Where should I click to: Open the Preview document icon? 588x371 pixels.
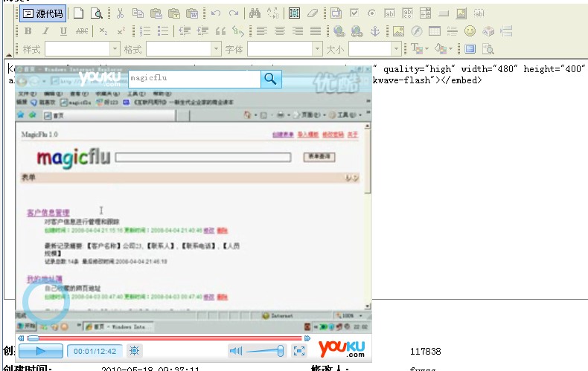[x=97, y=13]
